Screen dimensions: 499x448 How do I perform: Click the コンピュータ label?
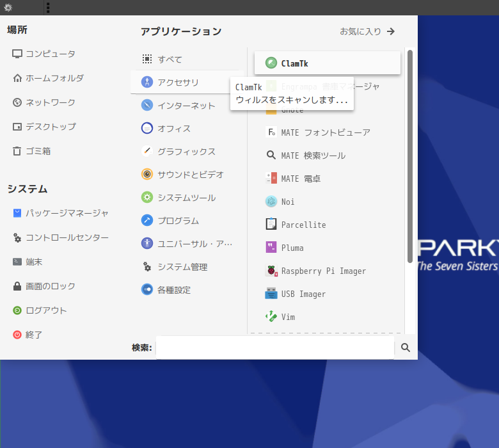[x=51, y=54]
